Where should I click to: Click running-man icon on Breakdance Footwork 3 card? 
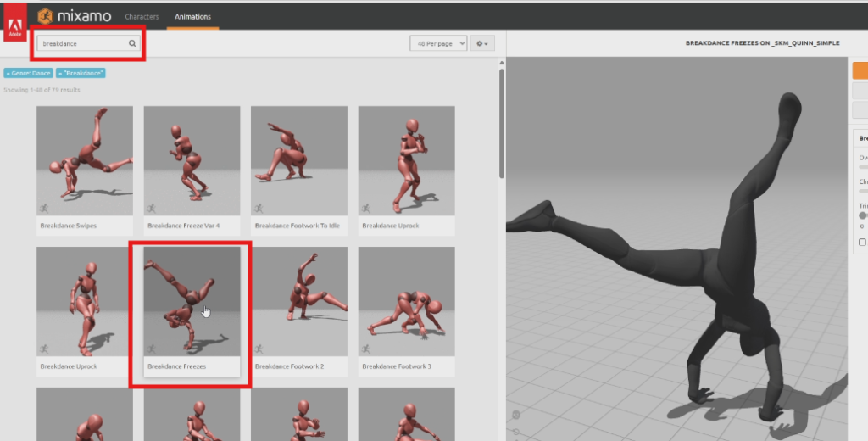pos(365,349)
